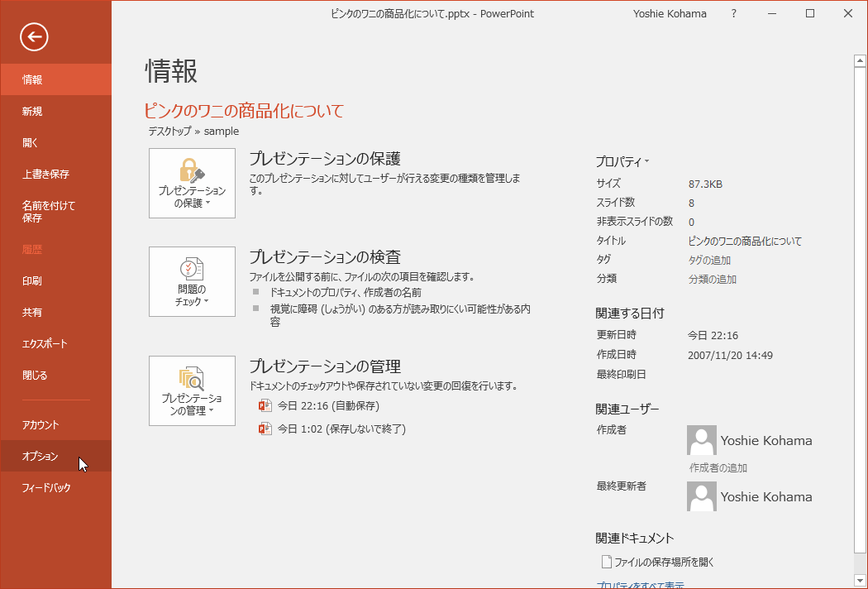Click 作成者の追加 field
868x589 pixels.
tap(718, 467)
